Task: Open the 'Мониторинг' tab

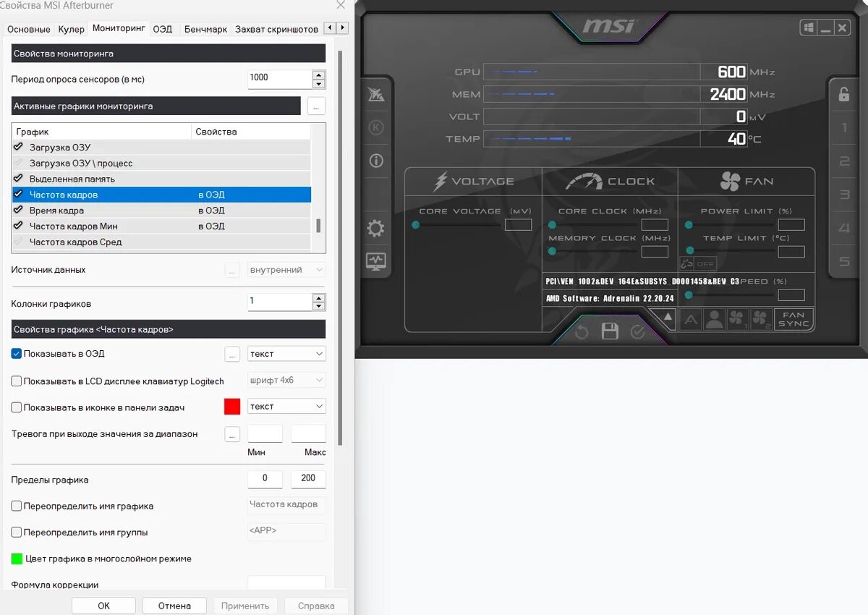Action: (x=119, y=28)
